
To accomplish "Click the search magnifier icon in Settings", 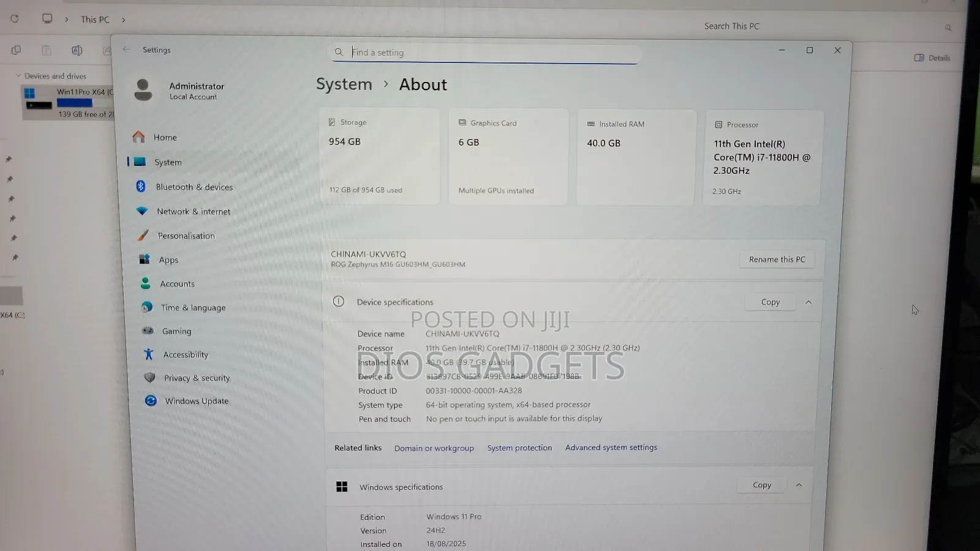I will point(339,52).
